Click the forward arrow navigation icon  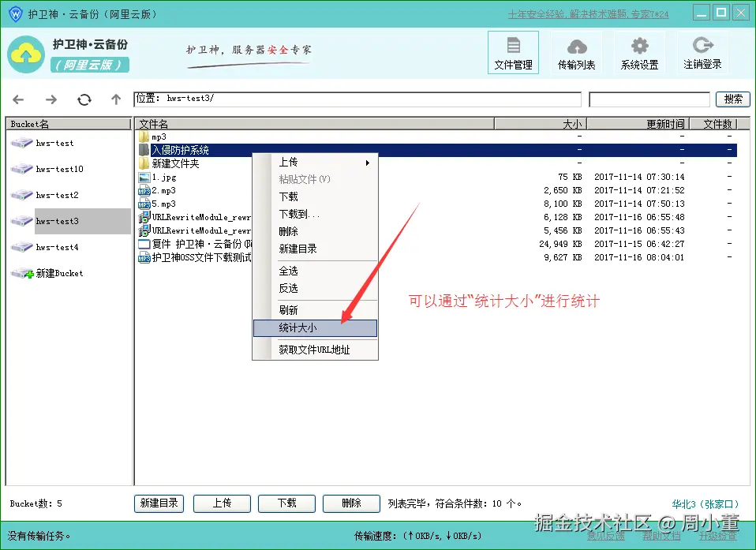click(x=51, y=99)
